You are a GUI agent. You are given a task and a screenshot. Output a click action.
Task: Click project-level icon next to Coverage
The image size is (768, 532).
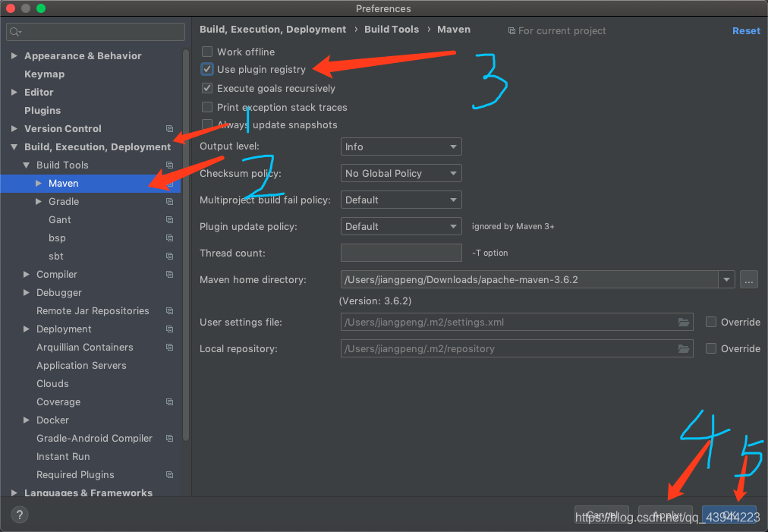coord(169,401)
